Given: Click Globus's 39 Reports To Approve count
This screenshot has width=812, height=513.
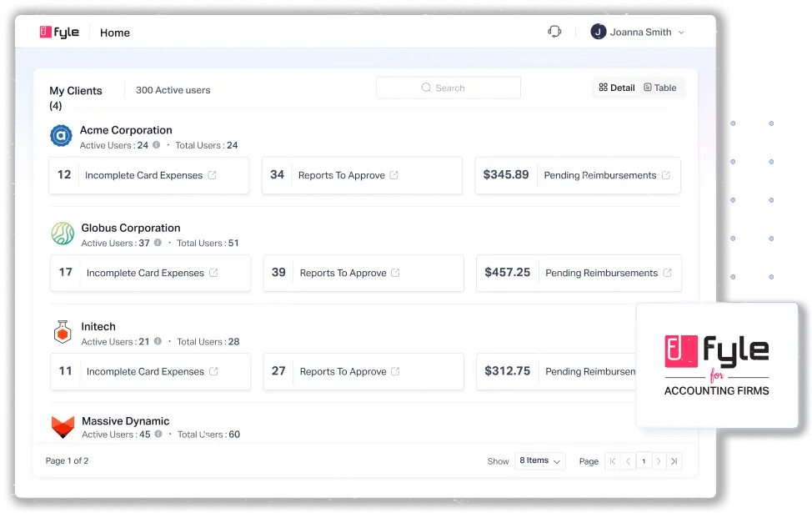Looking at the screenshot, I should (278, 272).
